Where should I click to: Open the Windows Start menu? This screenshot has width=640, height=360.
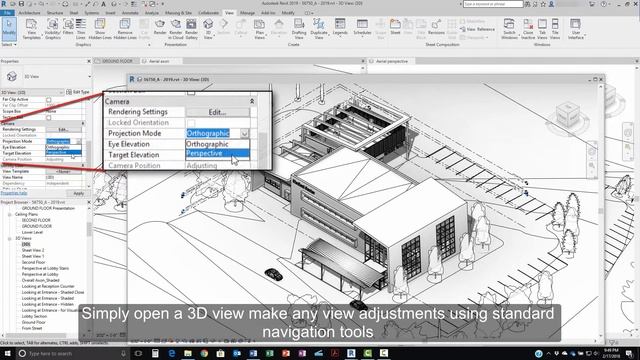pos(7,353)
